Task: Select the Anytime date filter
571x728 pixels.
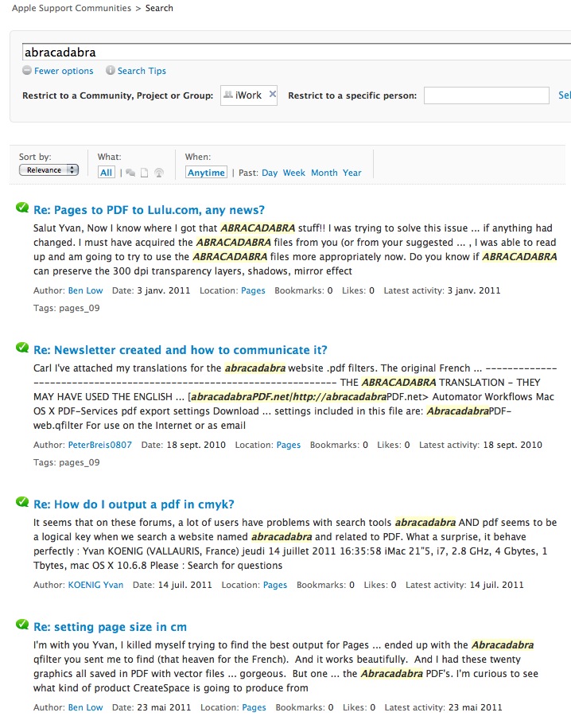Action: coord(206,173)
